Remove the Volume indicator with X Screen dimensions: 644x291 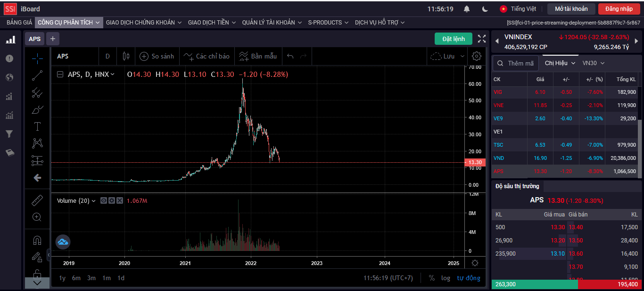pyautogui.click(x=120, y=200)
